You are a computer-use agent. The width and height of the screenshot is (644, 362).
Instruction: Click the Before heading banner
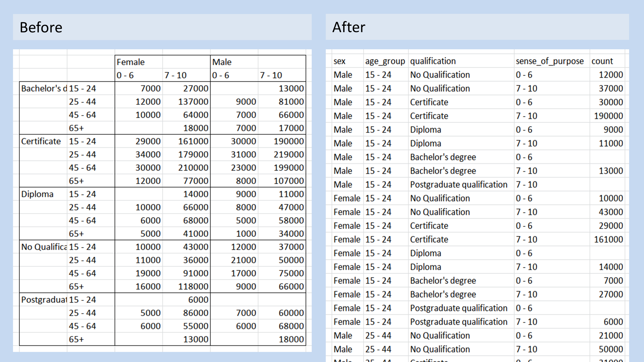[162, 27]
